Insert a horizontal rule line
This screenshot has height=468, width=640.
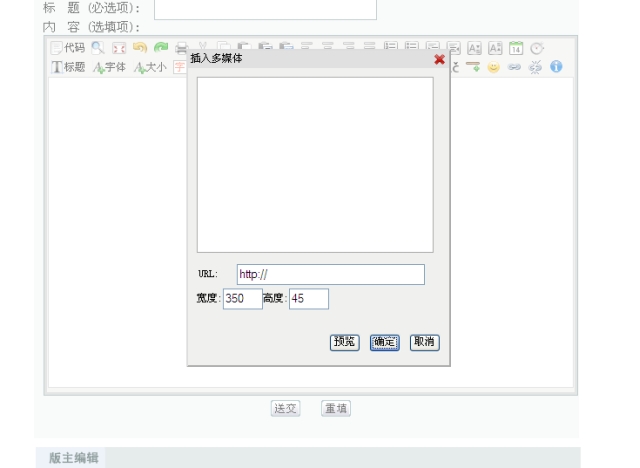coord(474,67)
